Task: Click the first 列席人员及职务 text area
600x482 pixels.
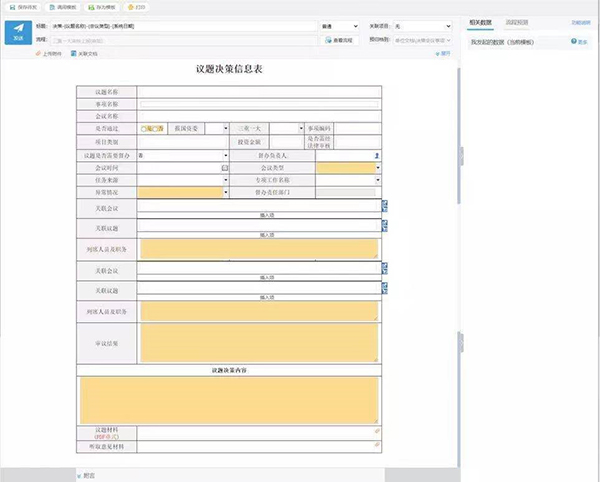Action: tap(259, 249)
